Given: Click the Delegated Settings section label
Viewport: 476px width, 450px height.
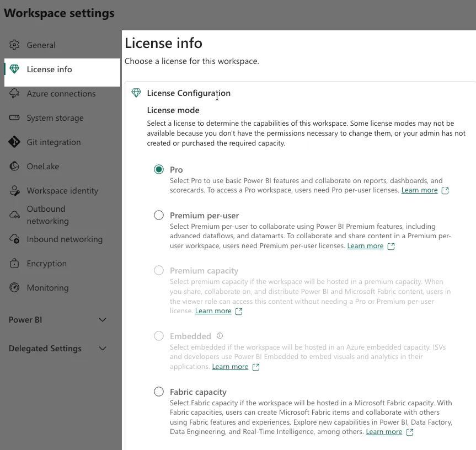Looking at the screenshot, I should point(45,349).
